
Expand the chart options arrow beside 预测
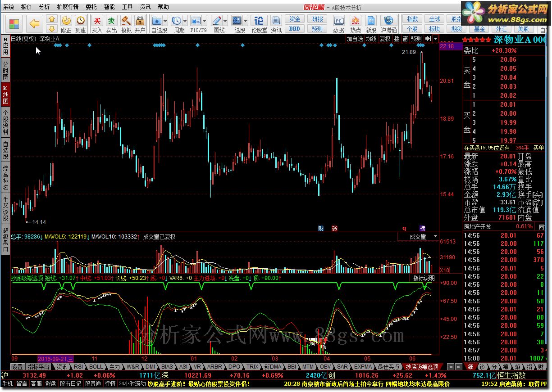(435, 39)
